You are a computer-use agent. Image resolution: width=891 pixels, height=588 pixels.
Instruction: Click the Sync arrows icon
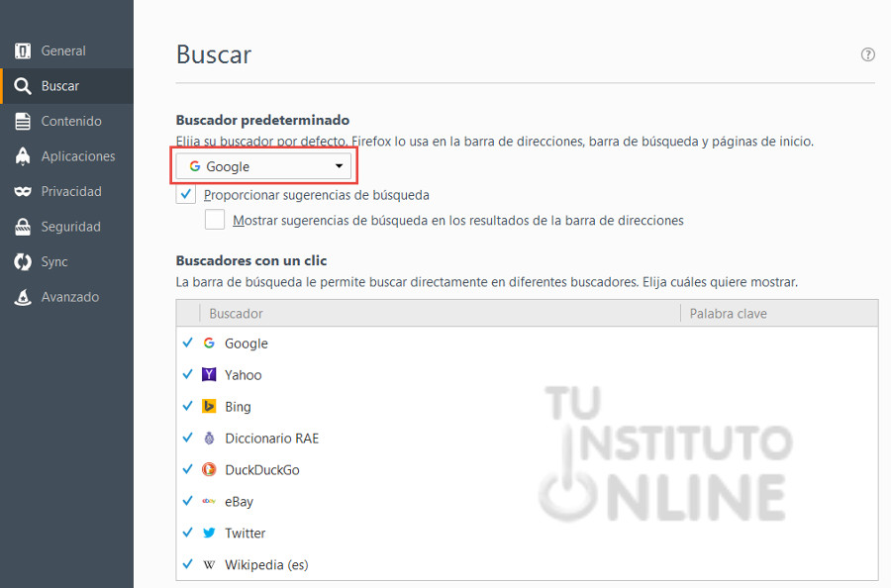(x=22, y=262)
